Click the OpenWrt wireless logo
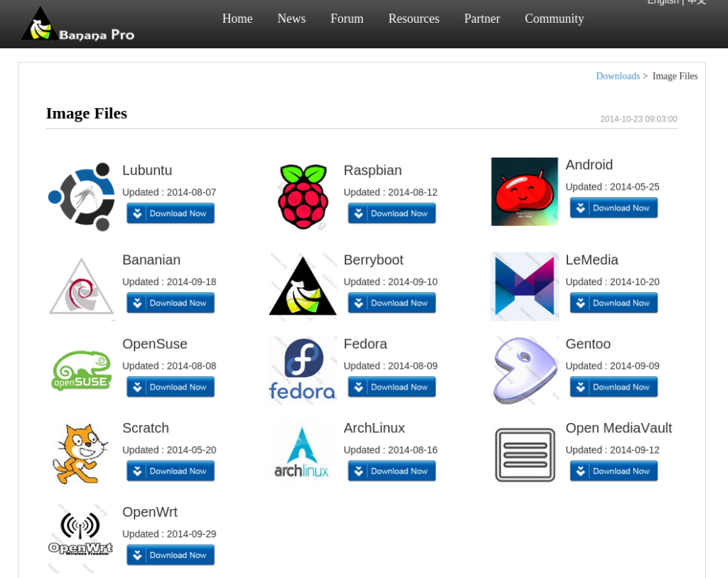The image size is (728, 578). click(80, 534)
